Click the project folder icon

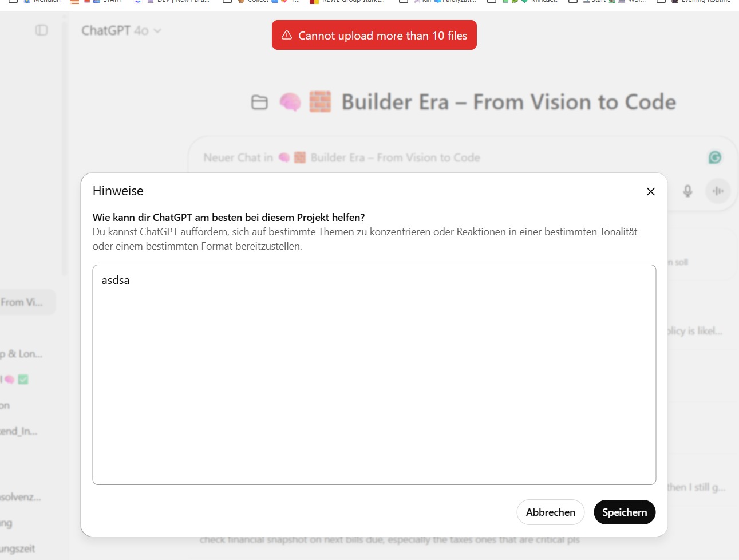coord(259,102)
